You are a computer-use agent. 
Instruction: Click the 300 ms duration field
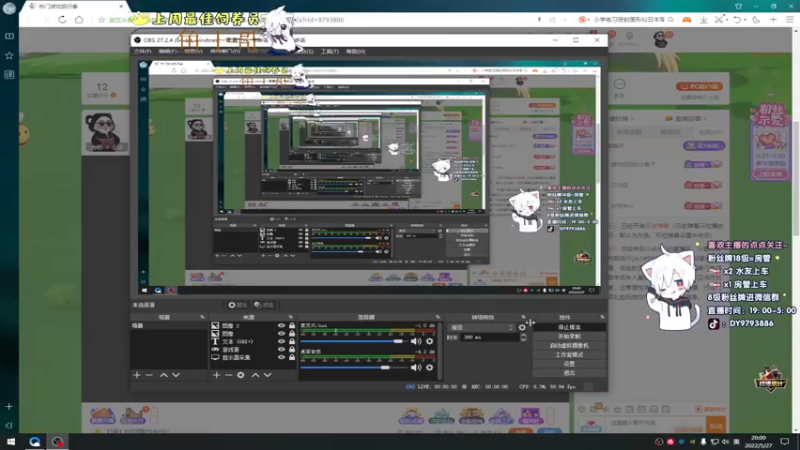(x=490, y=337)
